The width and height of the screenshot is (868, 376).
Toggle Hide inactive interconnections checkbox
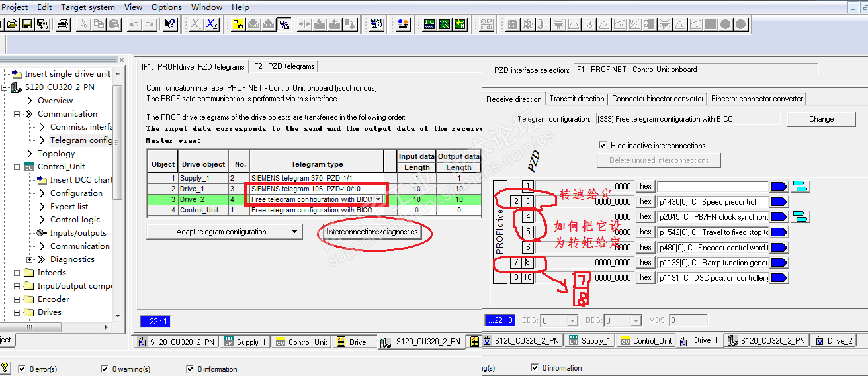(602, 145)
